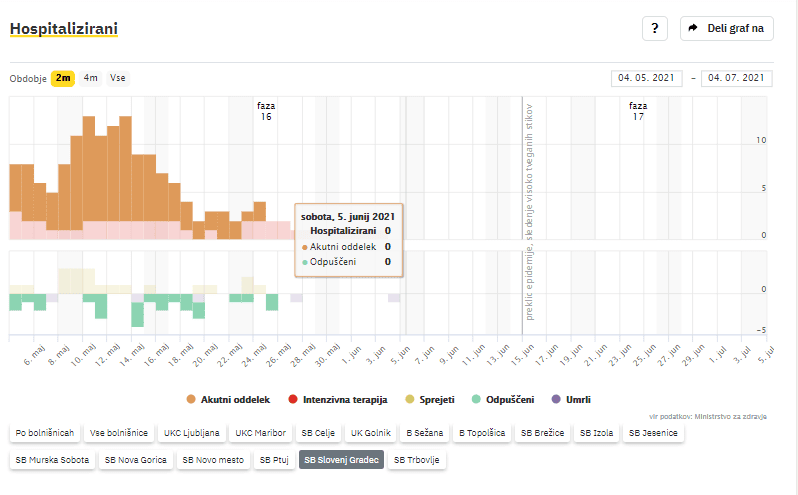Click the Hospitalizirani heading link

[x=63, y=28]
